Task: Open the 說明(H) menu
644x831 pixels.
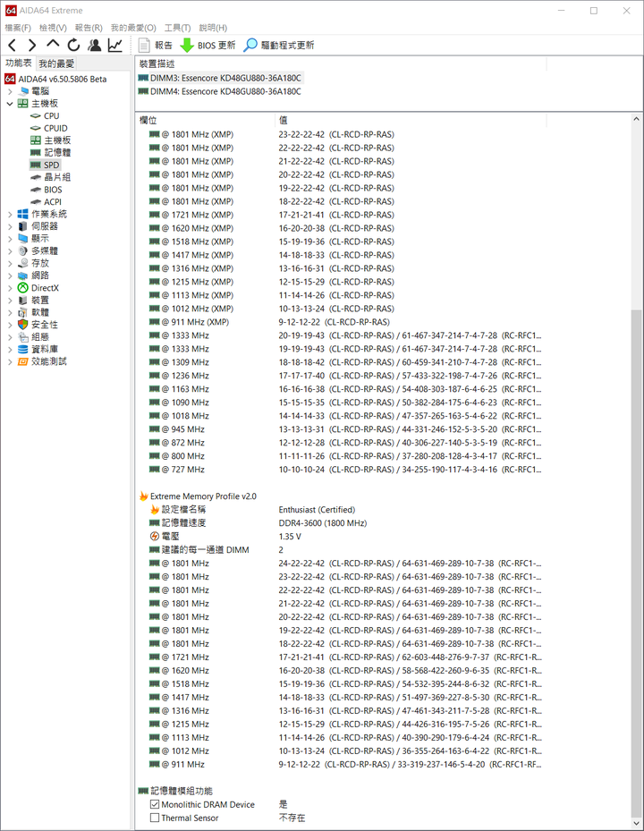Action: click(x=213, y=28)
